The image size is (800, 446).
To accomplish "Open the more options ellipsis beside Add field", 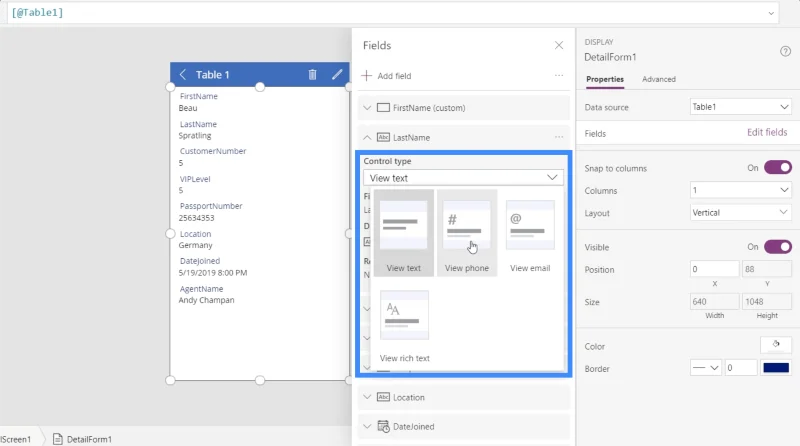I will point(559,76).
